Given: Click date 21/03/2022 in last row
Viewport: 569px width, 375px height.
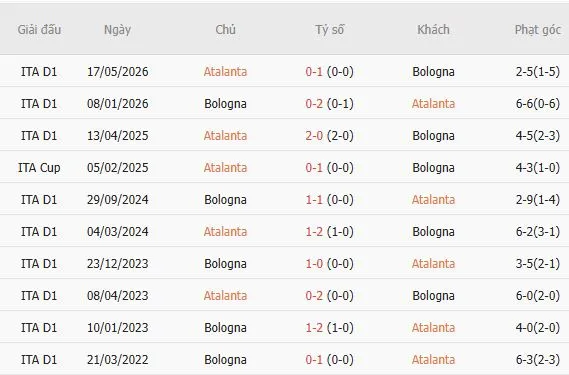Looking at the screenshot, I should coord(118,359).
